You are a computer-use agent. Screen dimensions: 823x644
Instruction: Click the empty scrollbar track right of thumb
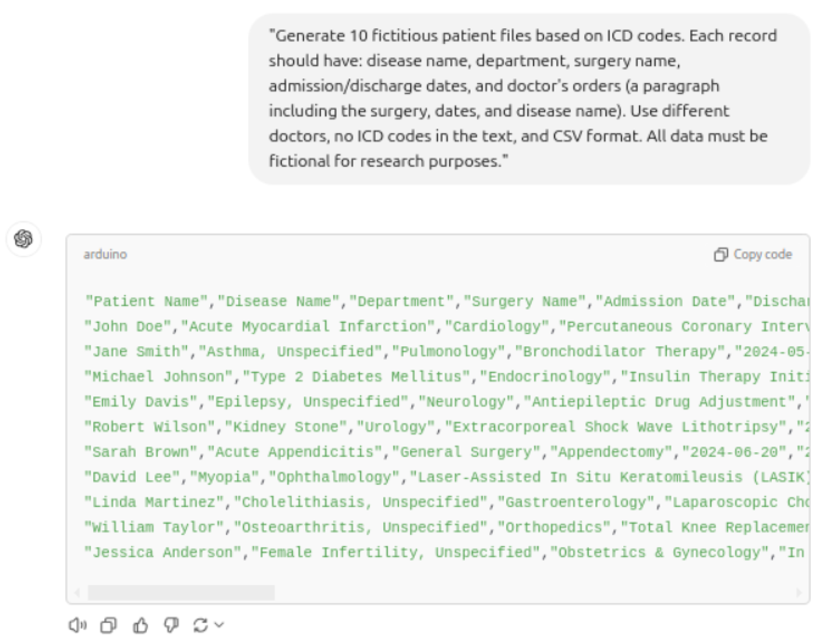click(528, 593)
